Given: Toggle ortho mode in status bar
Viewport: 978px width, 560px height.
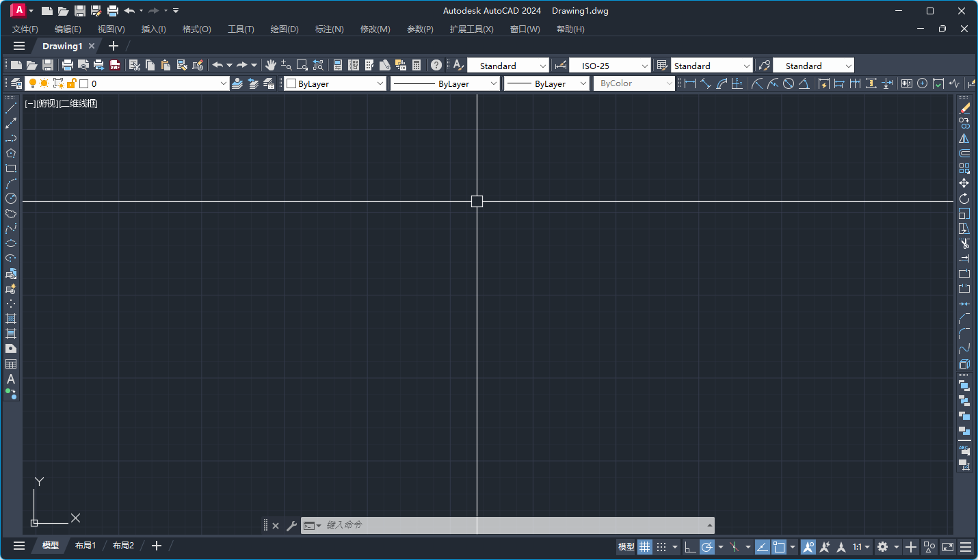Looking at the screenshot, I should click(689, 546).
